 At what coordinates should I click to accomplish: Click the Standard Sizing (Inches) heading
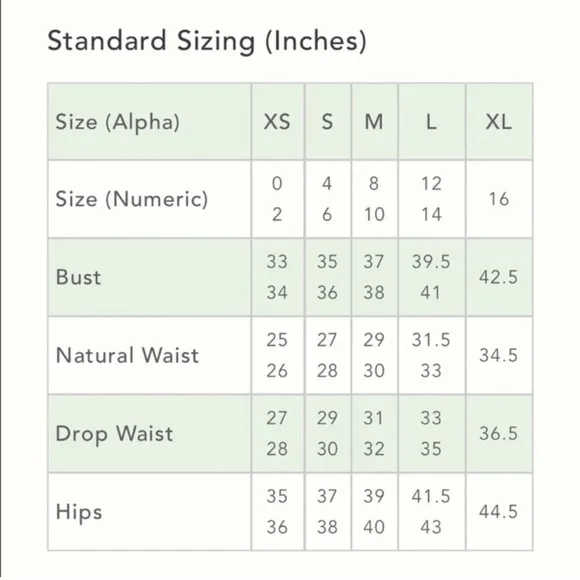point(207,41)
